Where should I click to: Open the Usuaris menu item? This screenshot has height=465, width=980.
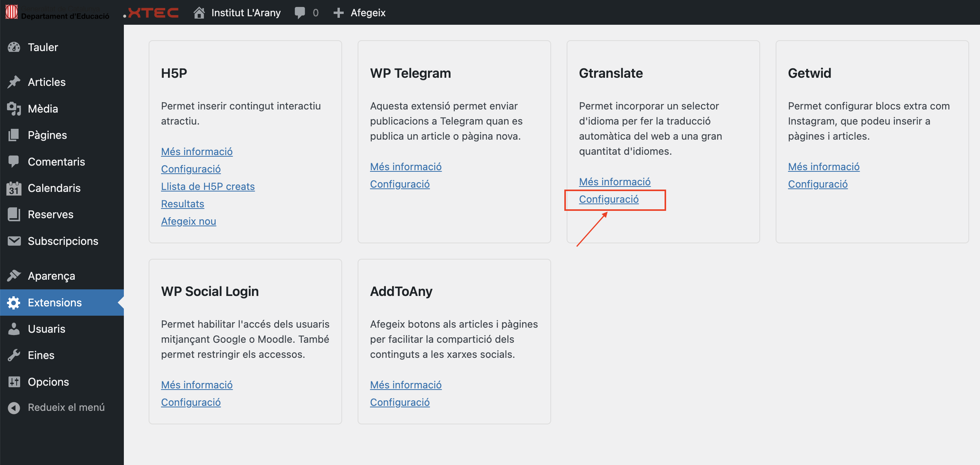pyautogui.click(x=46, y=329)
